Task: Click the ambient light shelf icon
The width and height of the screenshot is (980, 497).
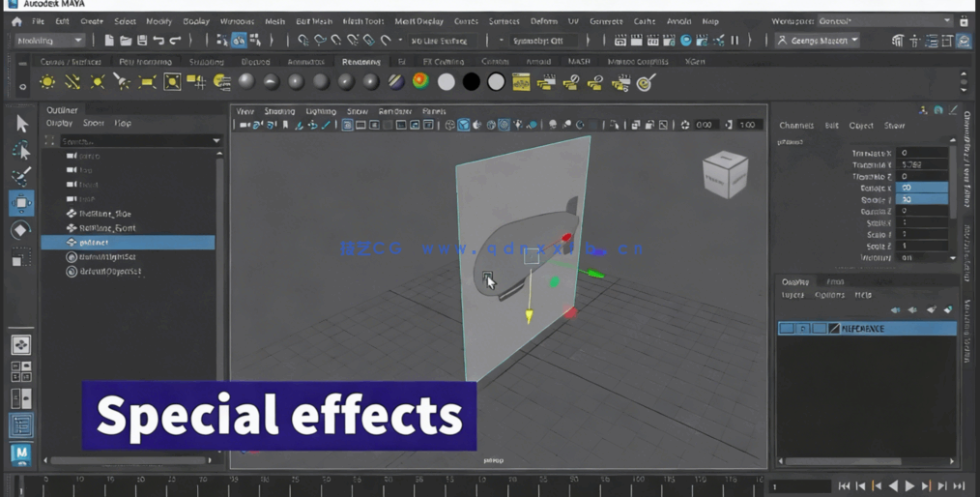Action: coord(47,83)
